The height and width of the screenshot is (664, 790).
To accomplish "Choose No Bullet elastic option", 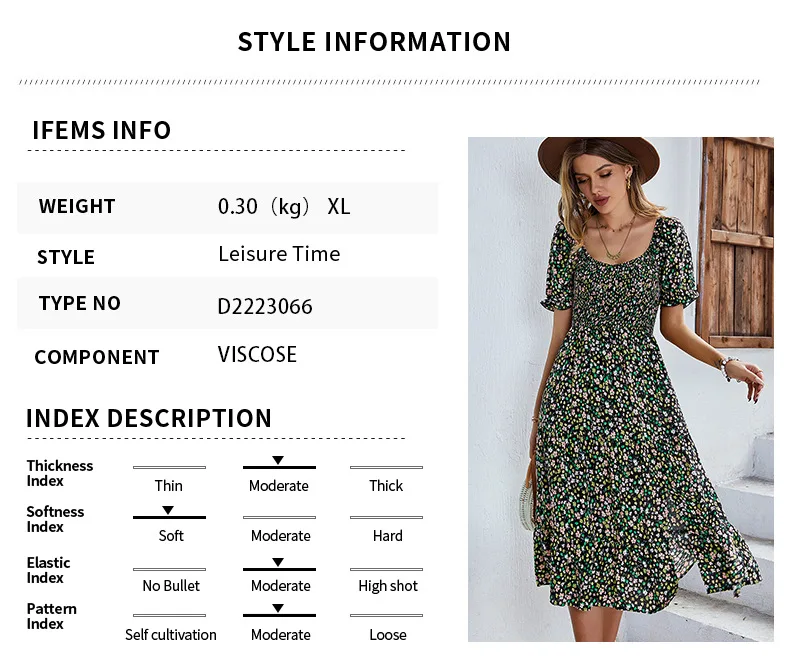I will (171, 585).
